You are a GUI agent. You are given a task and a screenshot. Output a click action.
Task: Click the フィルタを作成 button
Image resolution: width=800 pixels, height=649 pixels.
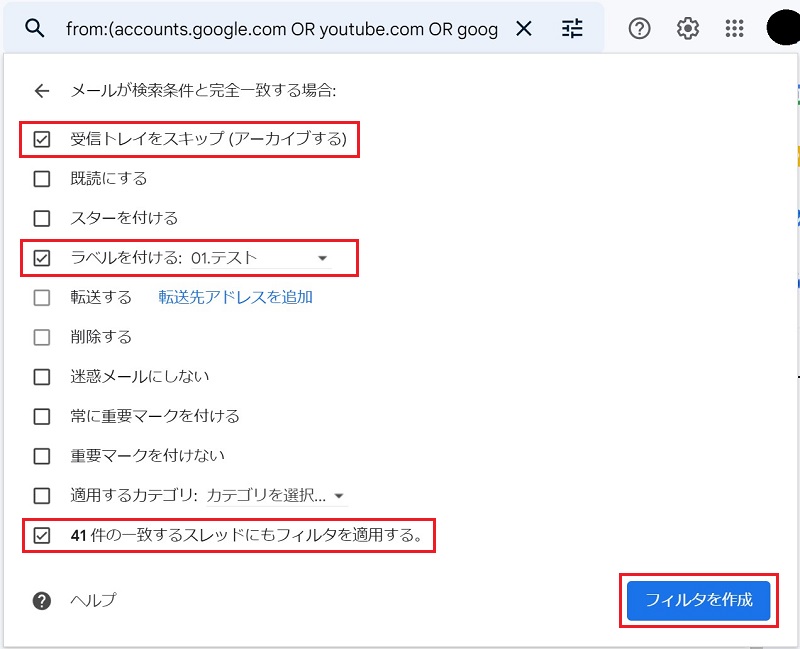(x=698, y=601)
